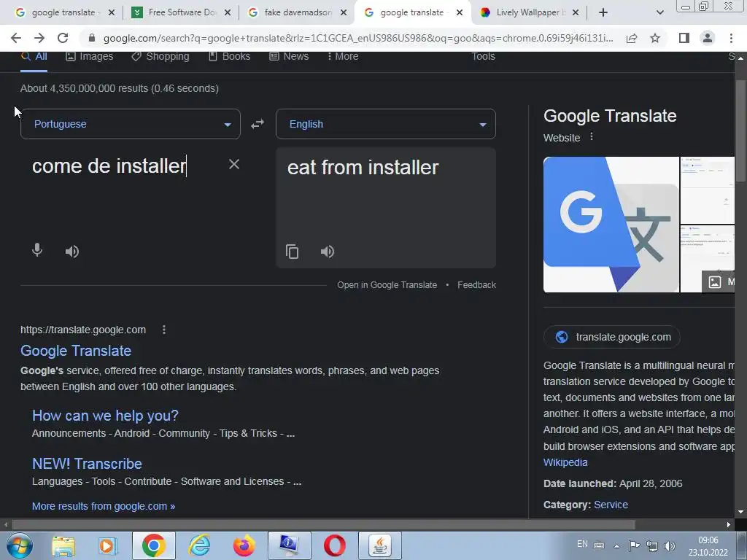The width and height of the screenshot is (747, 560).
Task: Switch to the Shopping results tab
Action: [x=160, y=56]
